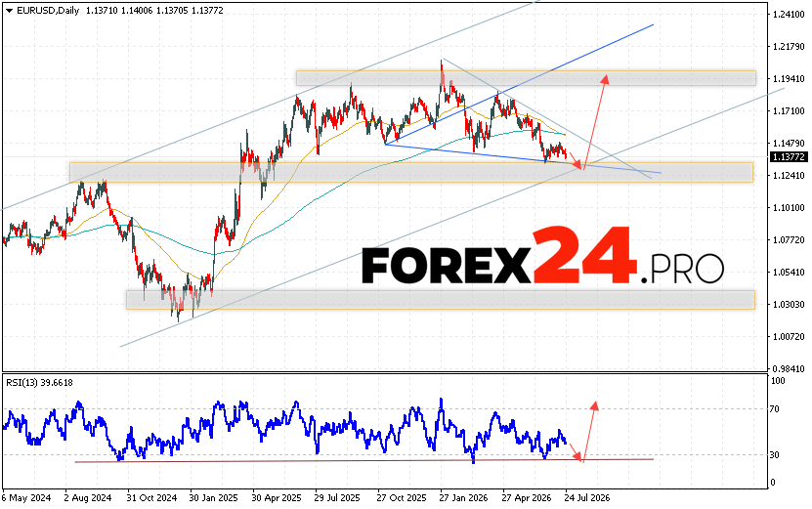Select the 27 Apr 2026 date label
This screenshot has height=509, width=812.
pos(526,498)
